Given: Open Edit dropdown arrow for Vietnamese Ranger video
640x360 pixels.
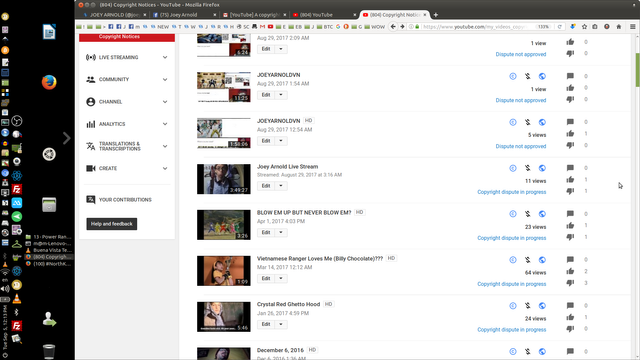Looking at the screenshot, I should (x=281, y=278).
